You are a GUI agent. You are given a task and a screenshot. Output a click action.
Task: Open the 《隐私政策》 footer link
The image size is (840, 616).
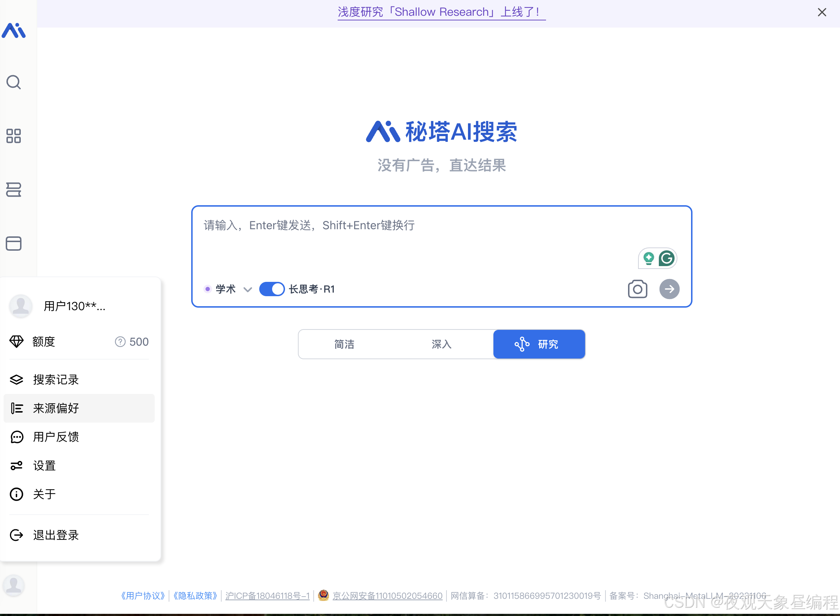[195, 596]
